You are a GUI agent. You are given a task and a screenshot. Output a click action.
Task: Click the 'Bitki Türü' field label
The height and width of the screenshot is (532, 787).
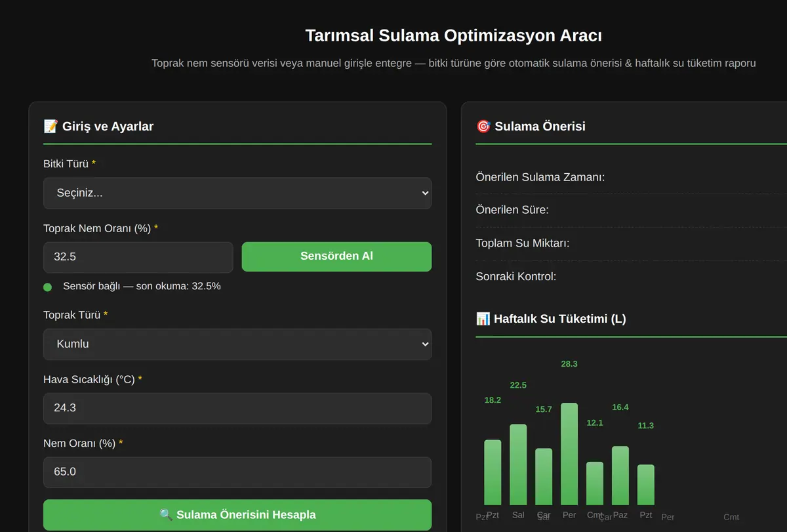point(66,163)
